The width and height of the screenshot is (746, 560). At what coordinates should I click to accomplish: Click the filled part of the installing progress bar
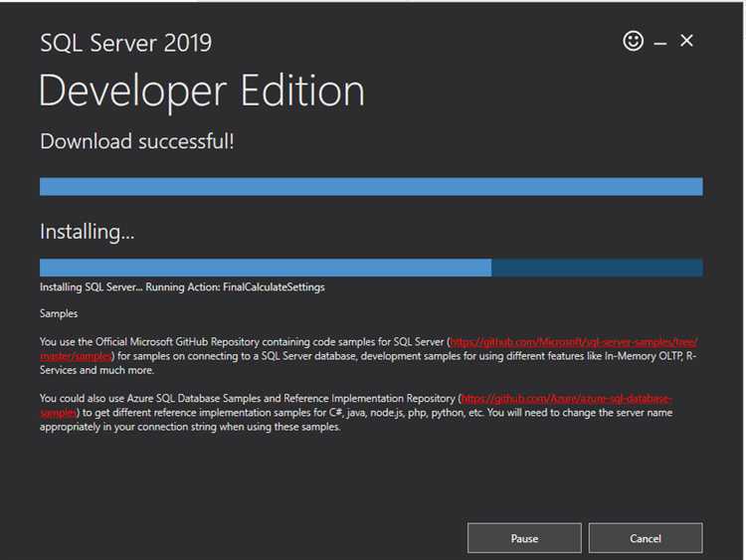tap(265, 268)
